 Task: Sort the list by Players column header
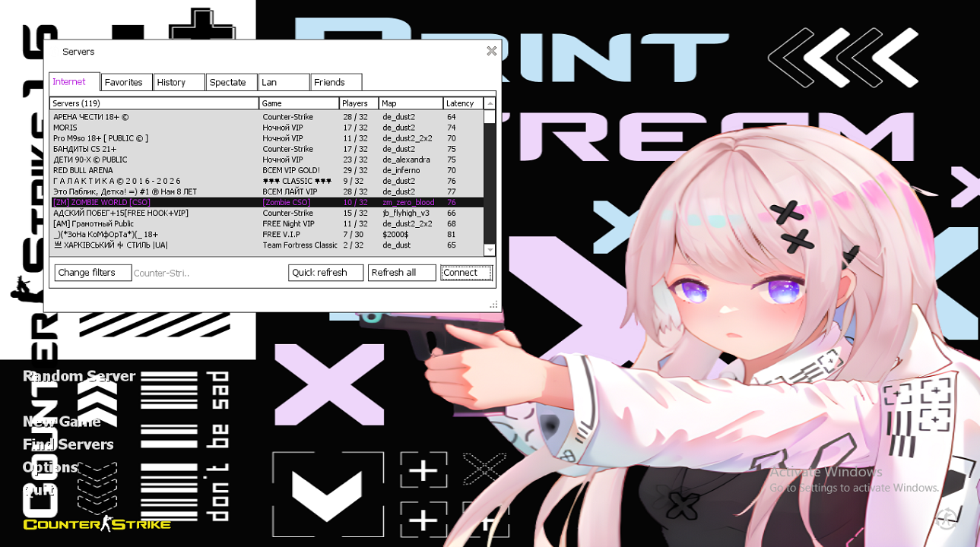coord(359,103)
